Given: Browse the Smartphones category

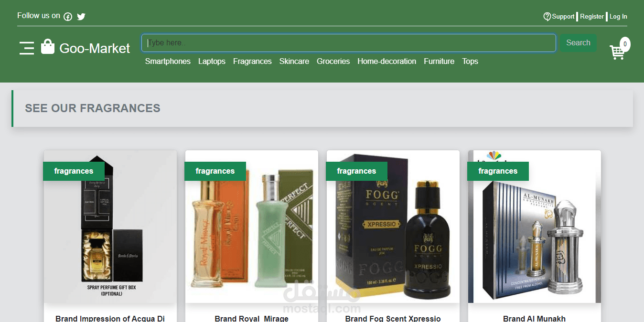Looking at the screenshot, I should 168,61.
